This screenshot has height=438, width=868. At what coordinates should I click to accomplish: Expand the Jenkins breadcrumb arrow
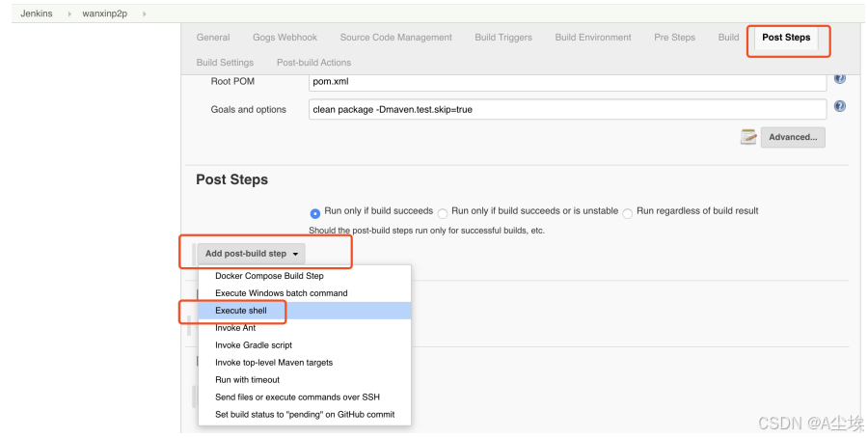[69, 14]
